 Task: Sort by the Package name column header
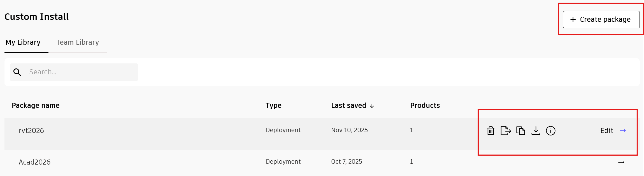(x=36, y=105)
